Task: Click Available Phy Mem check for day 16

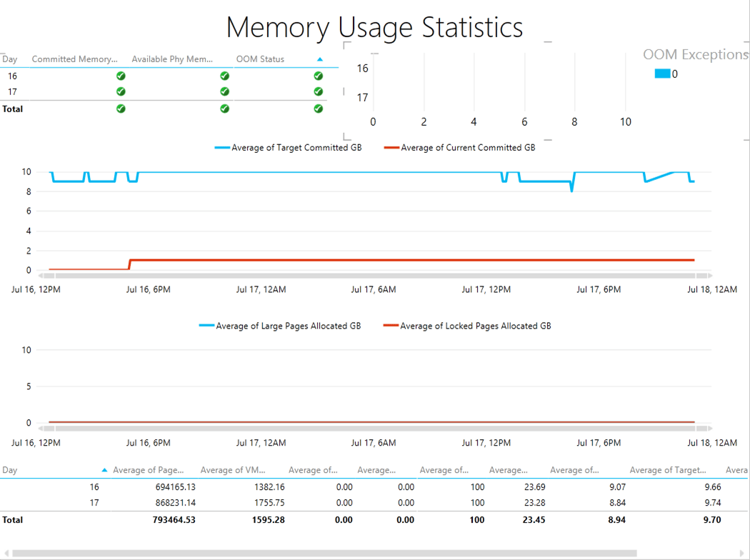Action: click(x=224, y=76)
